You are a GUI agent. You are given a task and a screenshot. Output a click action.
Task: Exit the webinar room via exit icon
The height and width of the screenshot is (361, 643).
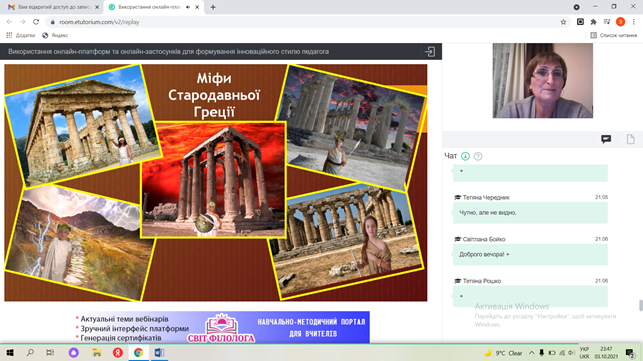point(430,52)
